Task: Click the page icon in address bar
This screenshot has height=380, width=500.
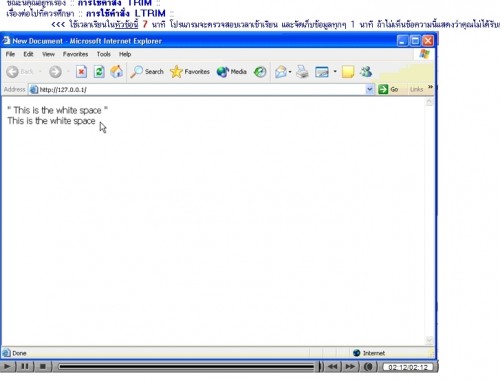Action: [x=34, y=89]
